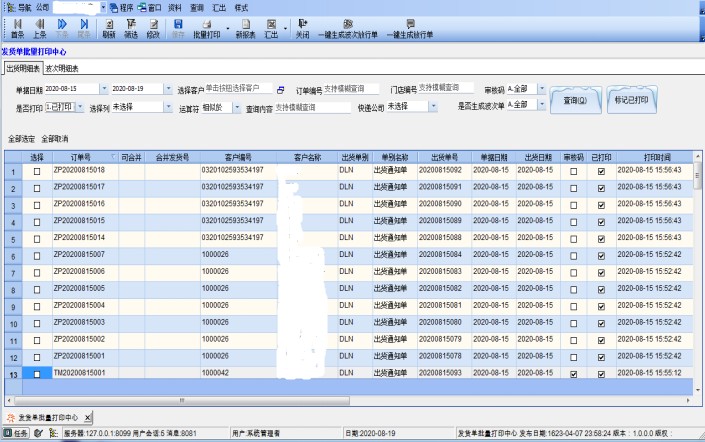Click the customer picker icon beside 选择客户
The width and height of the screenshot is (705, 442).
[x=281, y=90]
